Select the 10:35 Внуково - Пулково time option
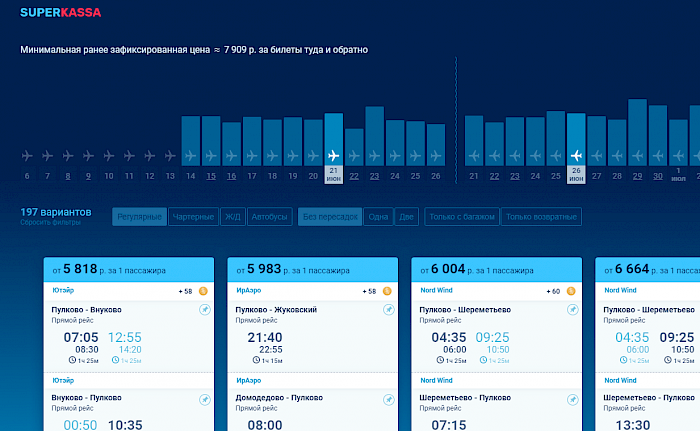Screen dimensions: 700x431 (125, 425)
